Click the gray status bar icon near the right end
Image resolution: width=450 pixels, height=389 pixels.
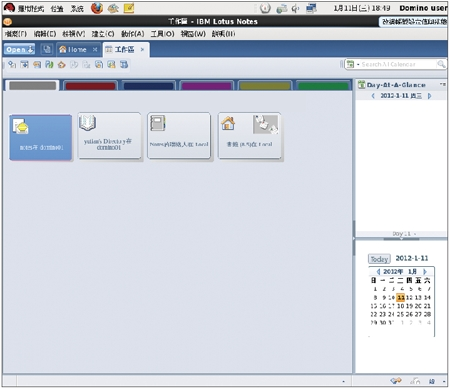415,381
